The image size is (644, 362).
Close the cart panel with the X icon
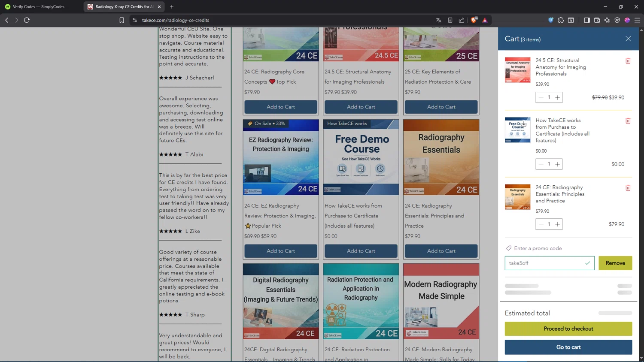628,39
